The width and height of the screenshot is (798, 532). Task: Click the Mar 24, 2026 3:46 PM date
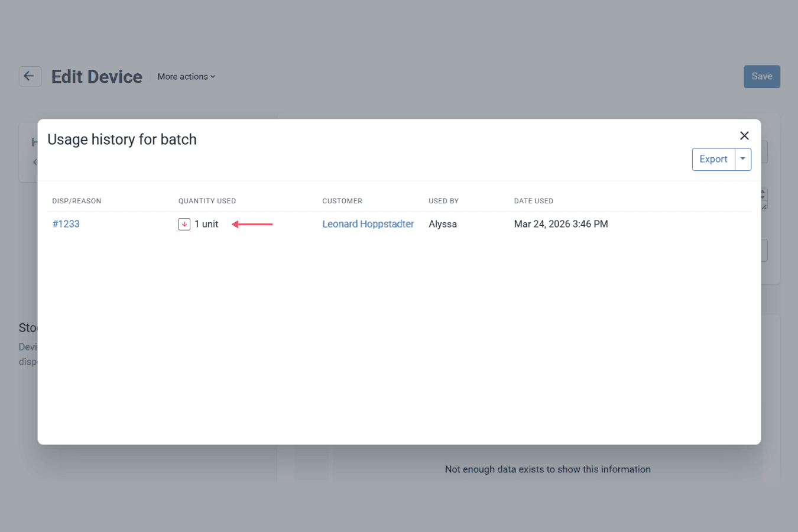(x=561, y=224)
